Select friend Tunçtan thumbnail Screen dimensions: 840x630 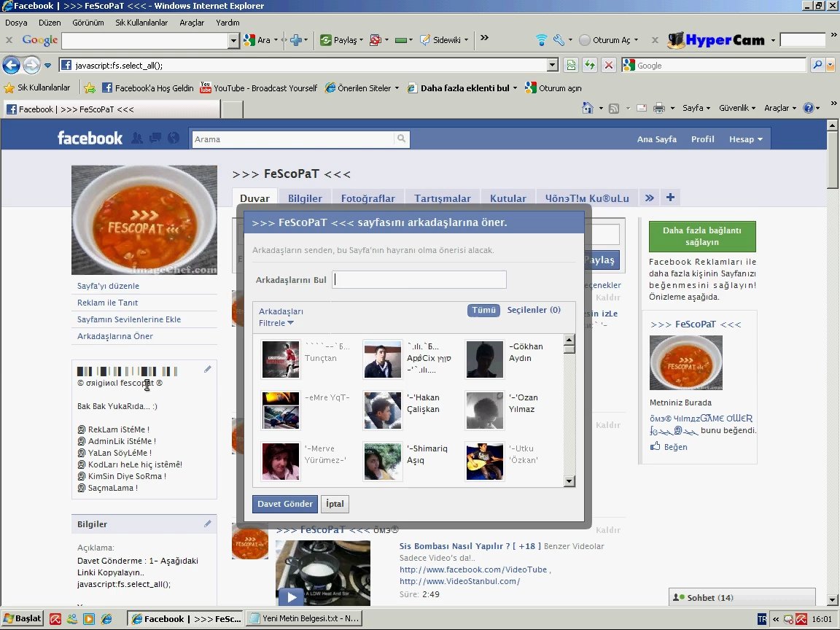point(281,359)
